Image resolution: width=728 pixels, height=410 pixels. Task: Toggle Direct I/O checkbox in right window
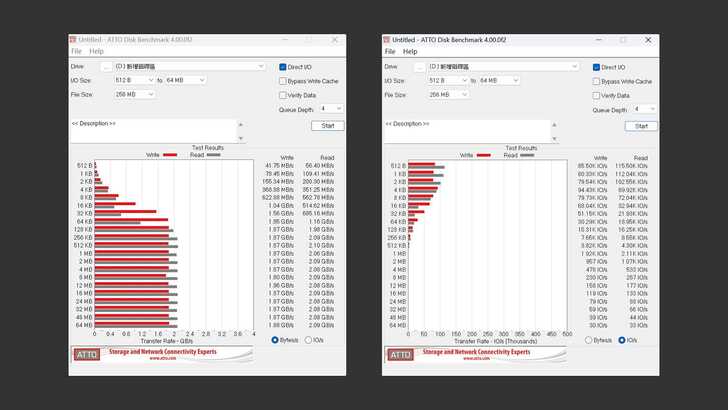[597, 68]
